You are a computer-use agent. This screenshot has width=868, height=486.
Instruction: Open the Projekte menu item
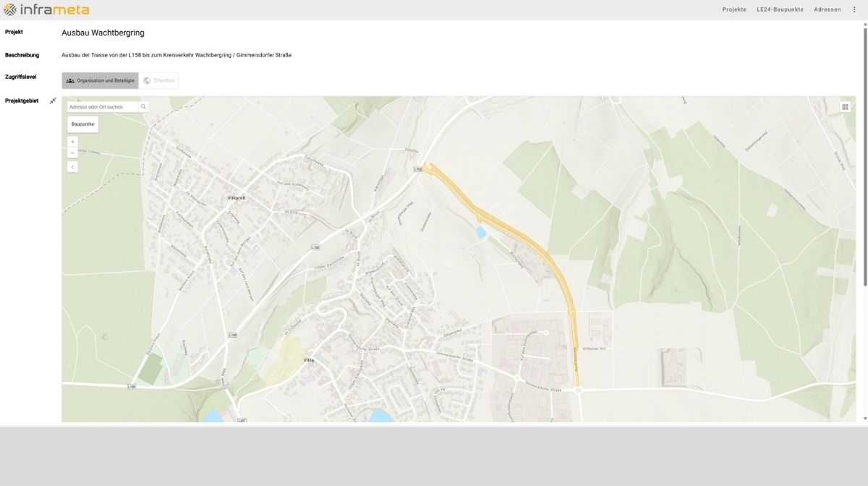[734, 9]
